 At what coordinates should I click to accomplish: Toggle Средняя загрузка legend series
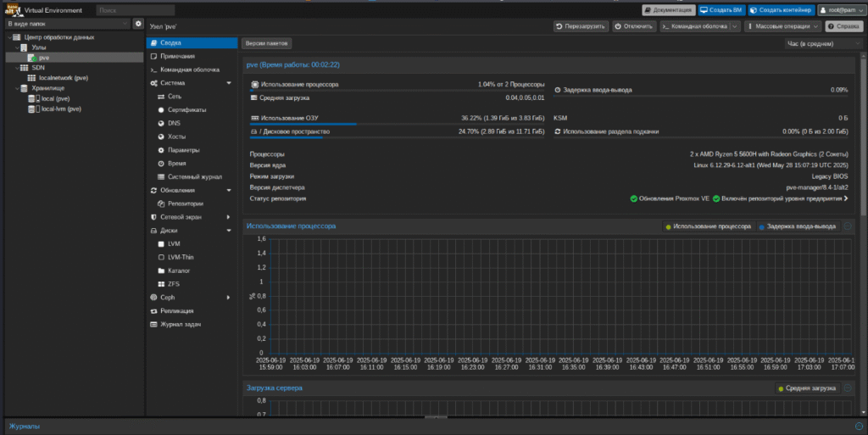click(806, 388)
